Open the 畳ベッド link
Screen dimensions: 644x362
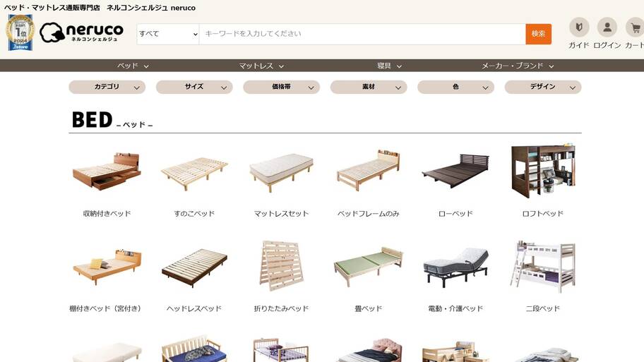369,308
